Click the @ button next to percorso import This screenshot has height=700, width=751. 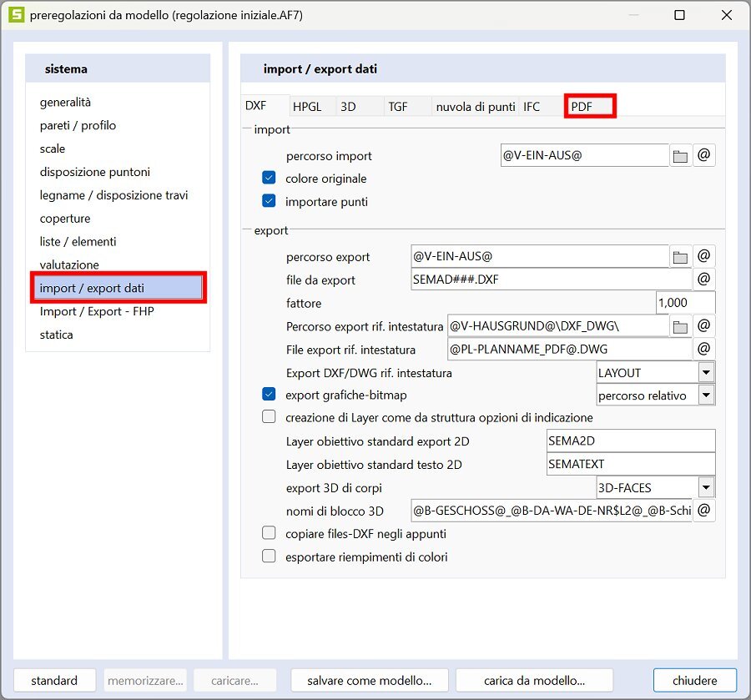pyautogui.click(x=704, y=156)
